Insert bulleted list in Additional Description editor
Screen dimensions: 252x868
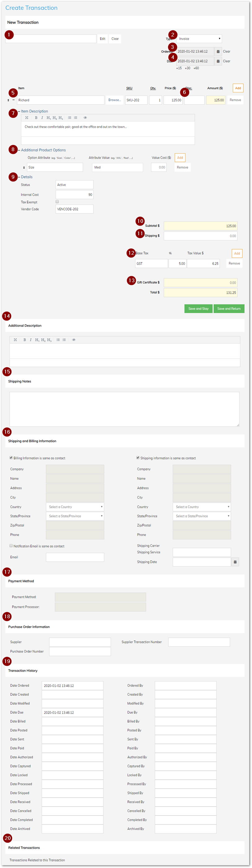tap(58, 340)
